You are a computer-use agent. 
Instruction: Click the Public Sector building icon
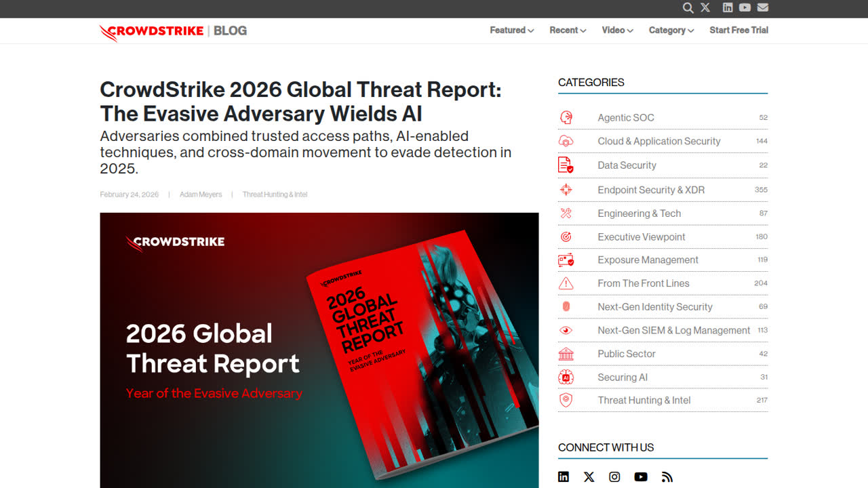pyautogui.click(x=566, y=354)
